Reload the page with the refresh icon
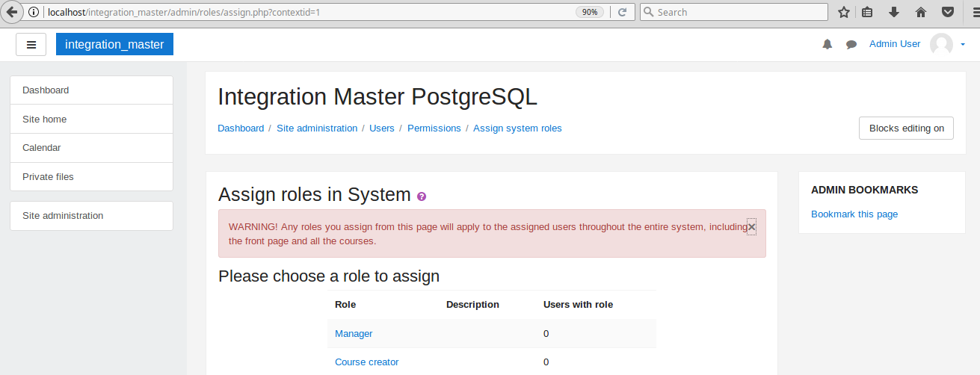 point(622,12)
